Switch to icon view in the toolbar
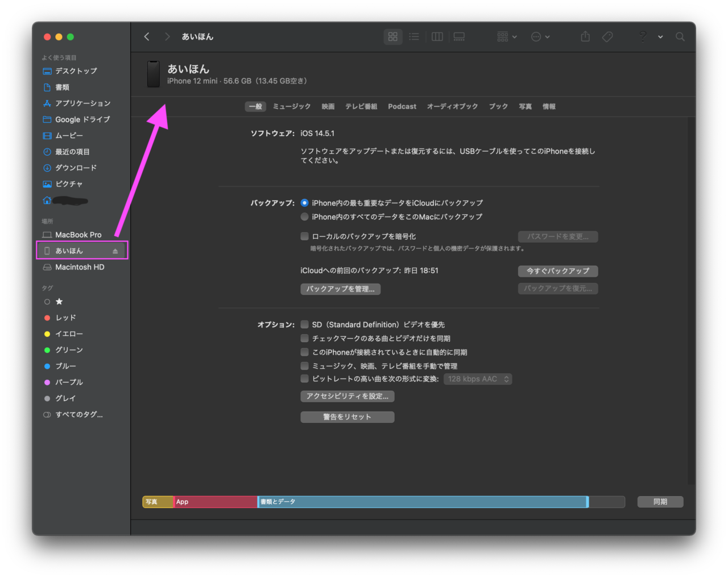 392,36
